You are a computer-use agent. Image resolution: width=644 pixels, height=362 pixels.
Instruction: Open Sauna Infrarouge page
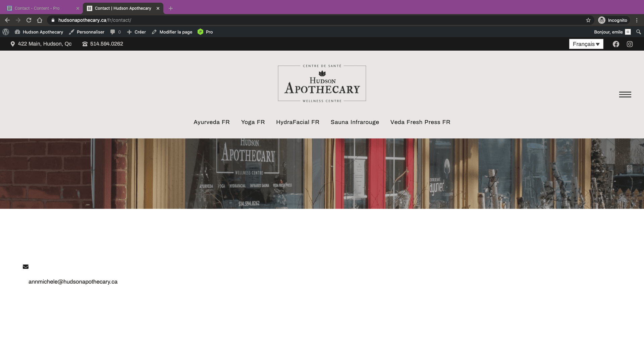[355, 122]
